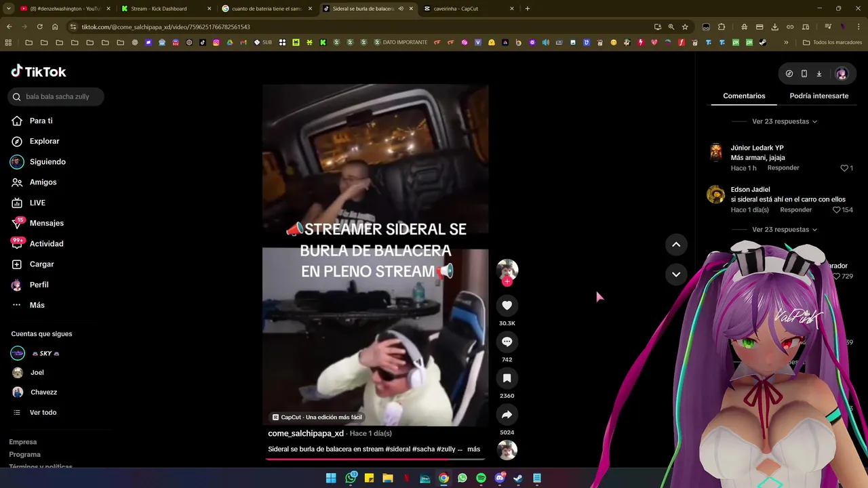Open Empresa footer link

pos(23,442)
